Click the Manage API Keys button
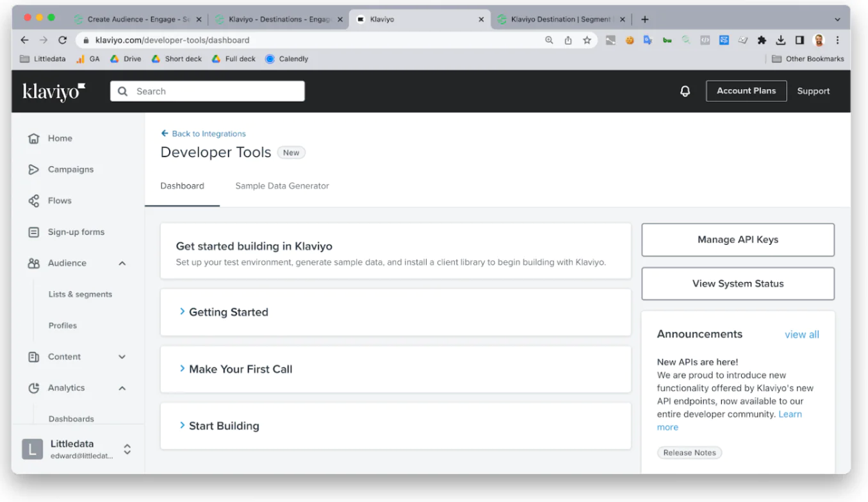Screen dimensions: 868x502 737,240
